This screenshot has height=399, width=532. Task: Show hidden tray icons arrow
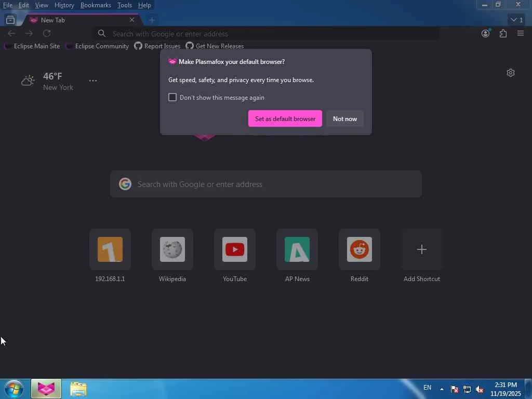pos(442,389)
